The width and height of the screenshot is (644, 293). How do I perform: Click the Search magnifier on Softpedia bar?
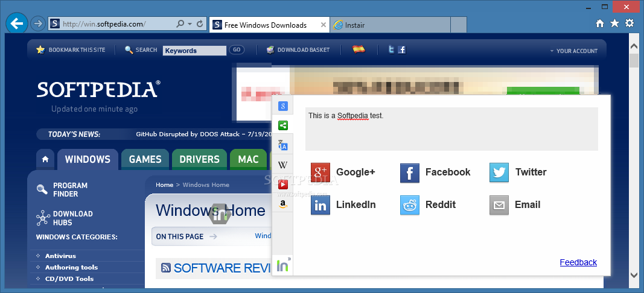pyautogui.click(x=129, y=49)
